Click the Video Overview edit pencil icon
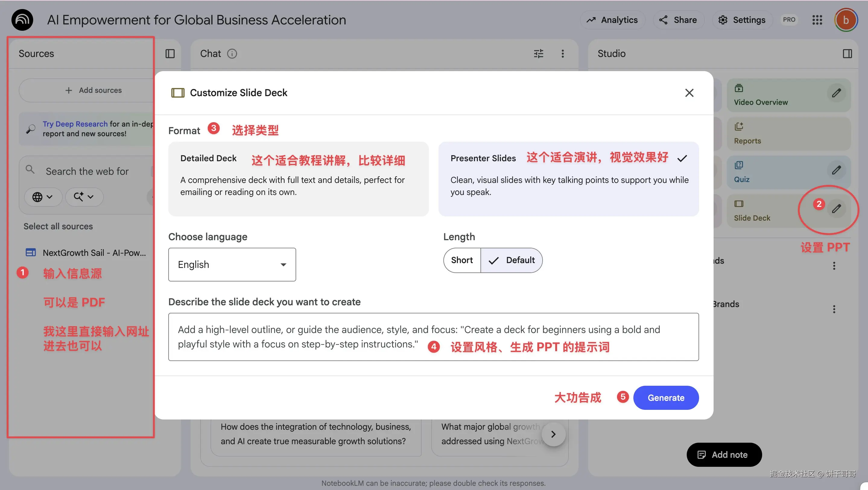The height and width of the screenshot is (490, 868). (x=836, y=93)
